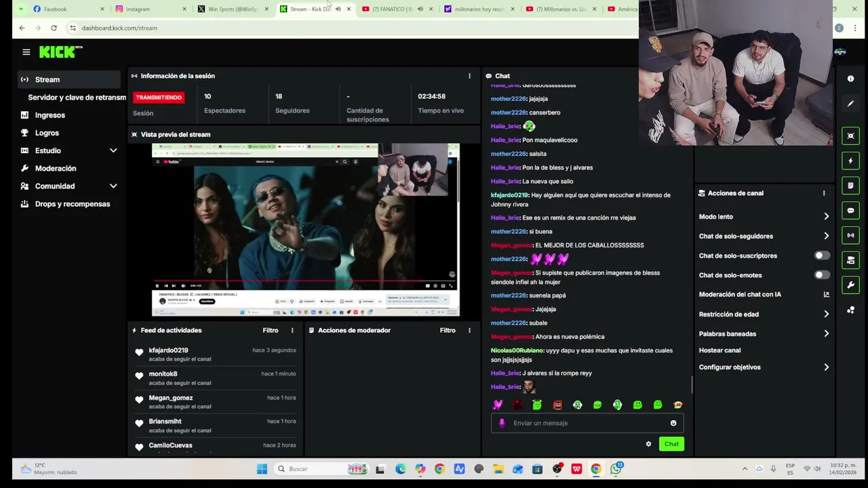Toggle the wrench moderator actions icon
868x488 pixels.
pyautogui.click(x=850, y=285)
